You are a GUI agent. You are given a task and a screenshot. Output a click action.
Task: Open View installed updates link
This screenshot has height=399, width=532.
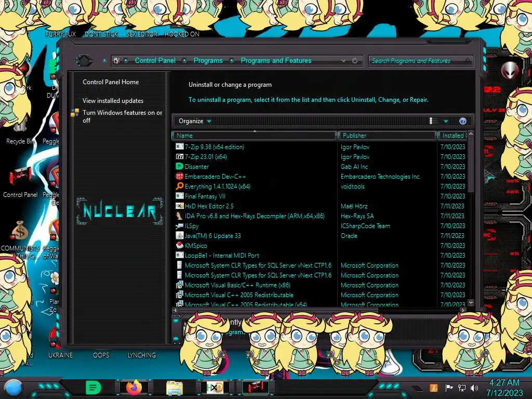113,100
